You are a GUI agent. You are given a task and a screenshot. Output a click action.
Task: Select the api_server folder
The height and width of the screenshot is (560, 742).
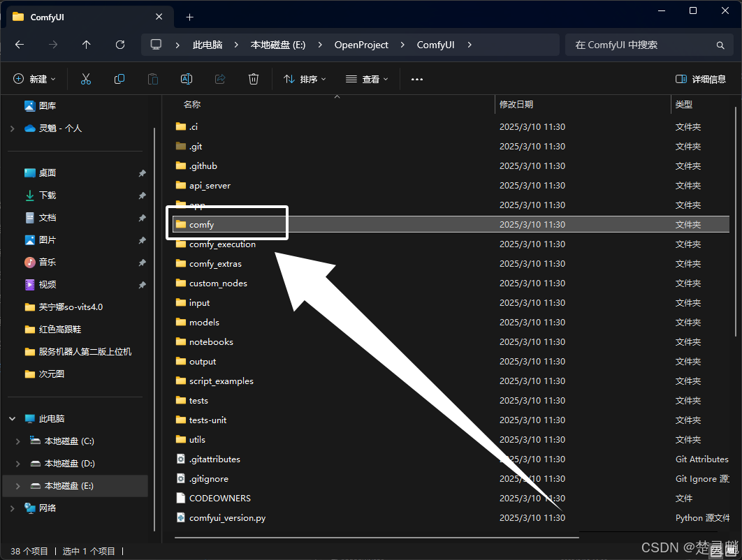(x=203, y=186)
